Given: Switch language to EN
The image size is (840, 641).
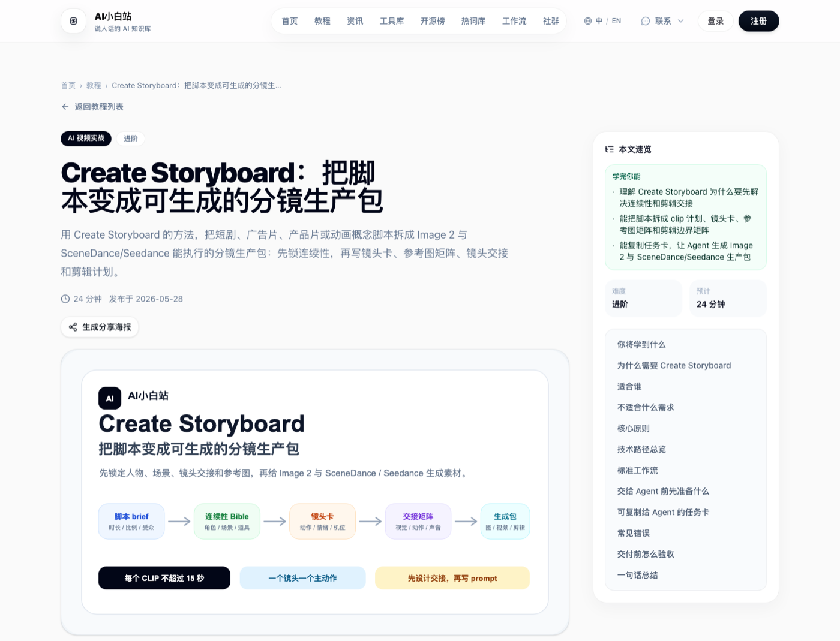Looking at the screenshot, I should [x=616, y=21].
